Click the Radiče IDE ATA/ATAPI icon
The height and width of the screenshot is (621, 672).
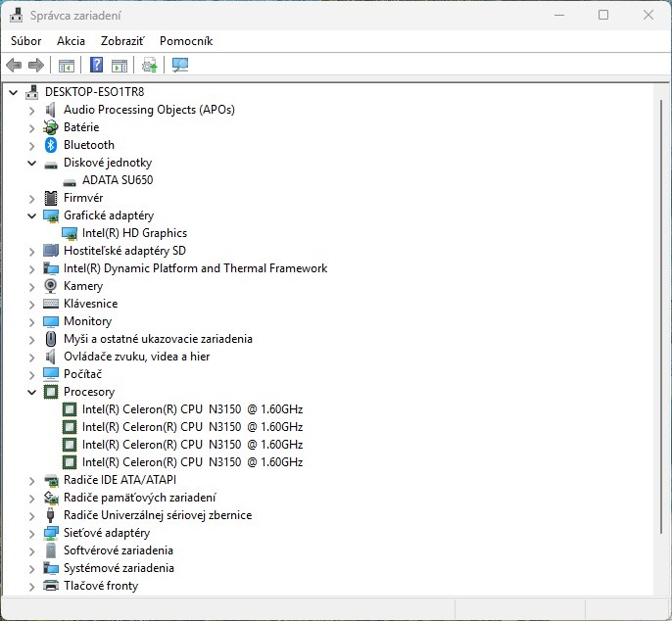tap(51, 480)
